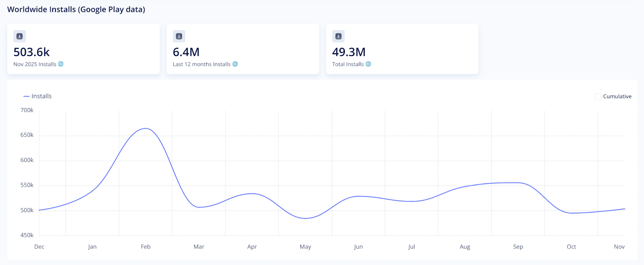Click the globe icon beside Nov 2025 Installs
This screenshot has height=265, width=644.
(x=61, y=64)
